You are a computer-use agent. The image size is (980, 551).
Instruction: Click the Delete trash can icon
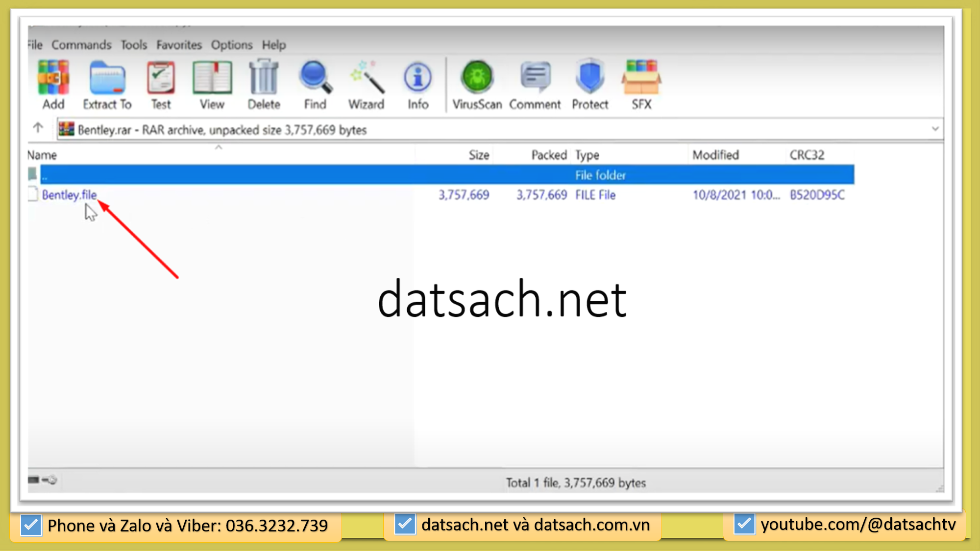pos(264,77)
